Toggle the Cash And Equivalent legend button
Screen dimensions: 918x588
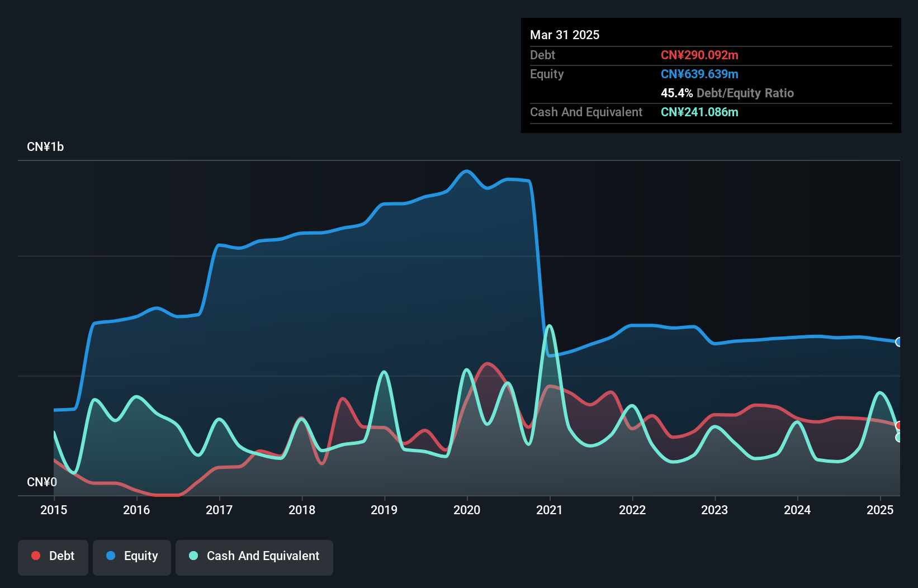(x=254, y=557)
